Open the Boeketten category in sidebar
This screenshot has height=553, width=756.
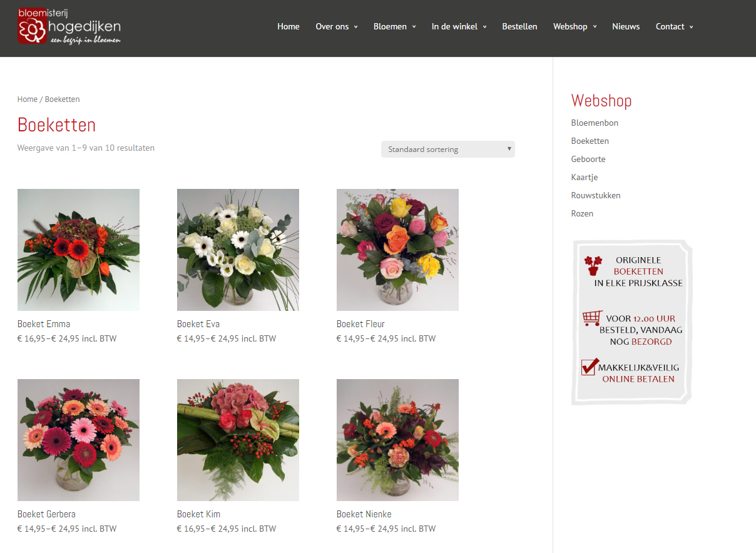(590, 141)
